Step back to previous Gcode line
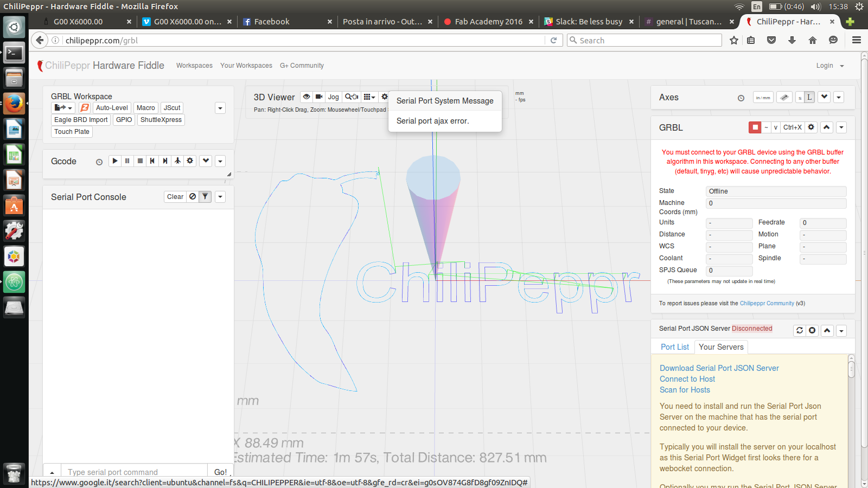 [x=152, y=161]
